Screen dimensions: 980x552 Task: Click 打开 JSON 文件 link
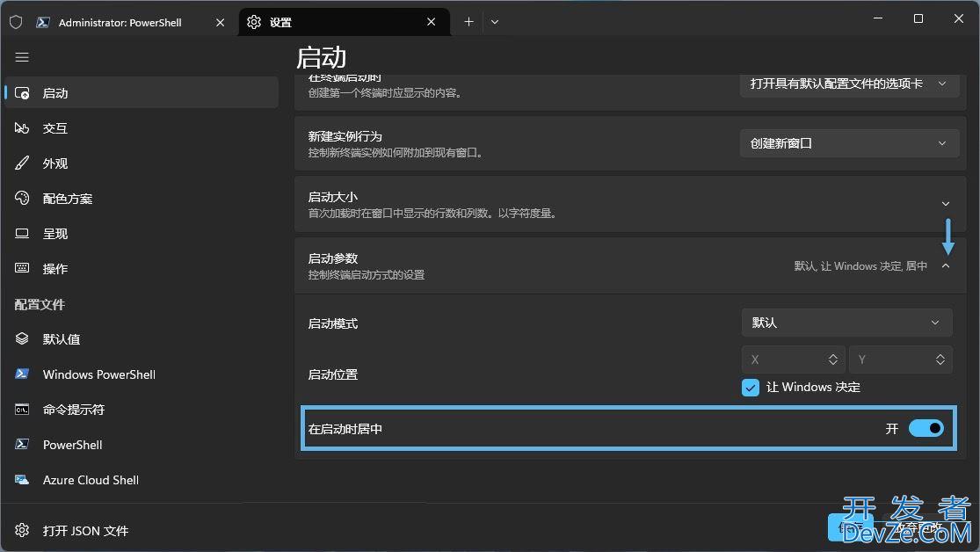[142, 530]
